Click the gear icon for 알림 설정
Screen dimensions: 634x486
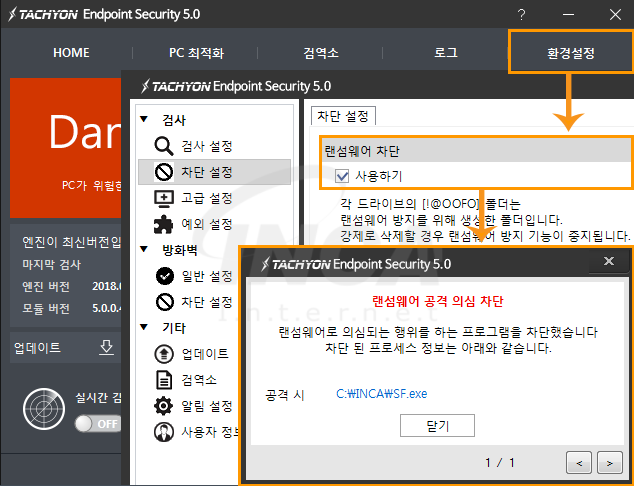pyautogui.click(x=164, y=406)
